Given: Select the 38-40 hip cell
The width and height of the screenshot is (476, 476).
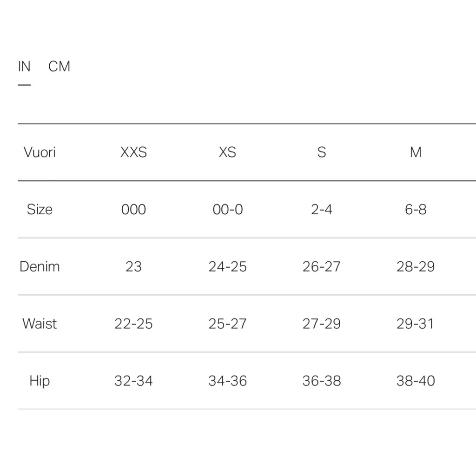Looking at the screenshot, I should tap(416, 381).
